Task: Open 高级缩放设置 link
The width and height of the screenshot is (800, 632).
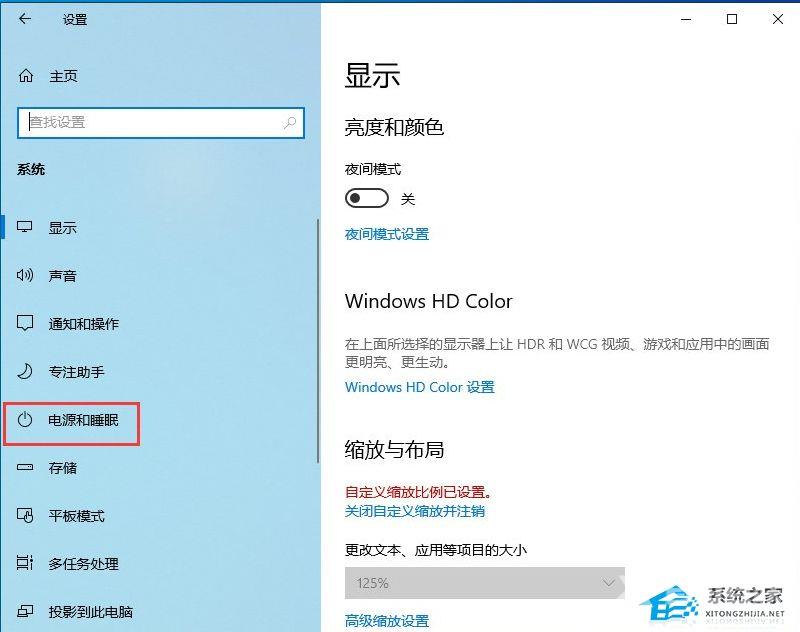Action: click(387, 621)
